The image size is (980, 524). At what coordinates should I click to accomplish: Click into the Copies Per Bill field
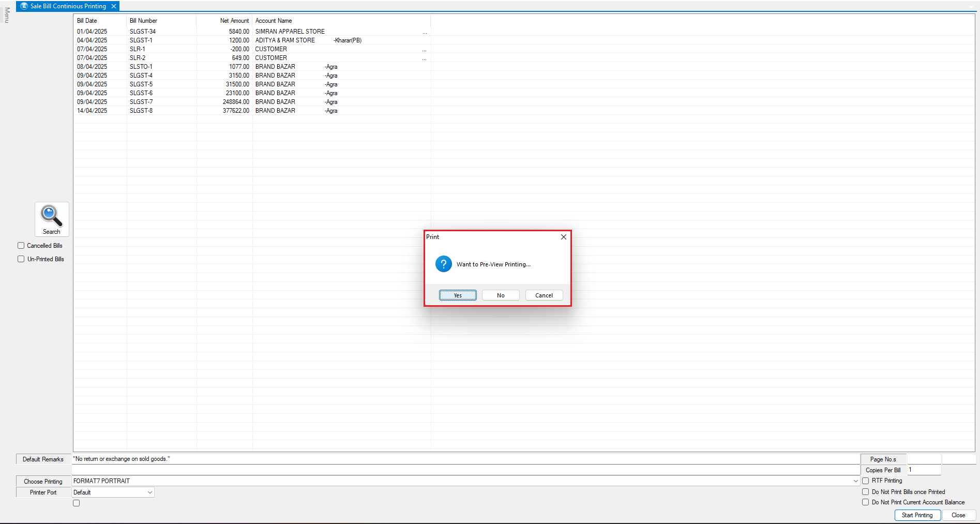click(x=924, y=470)
